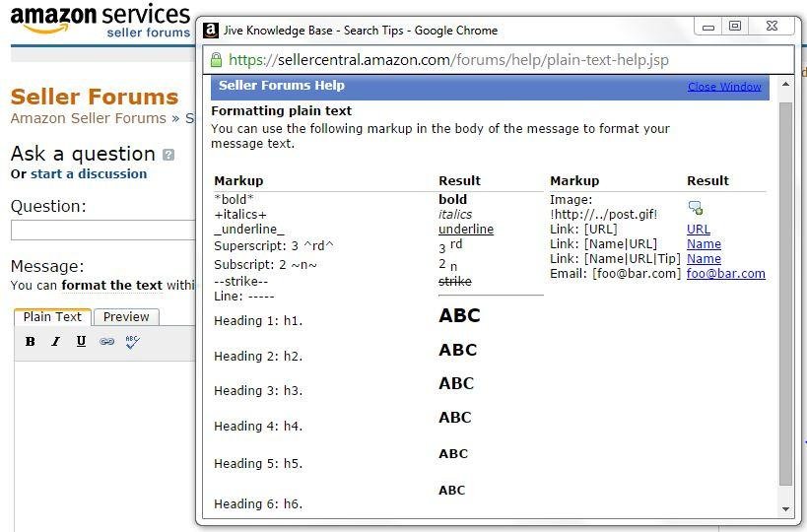This screenshot has height=532, width=807.
Task: Click the popup scrollbar up arrow
Action: point(785,85)
